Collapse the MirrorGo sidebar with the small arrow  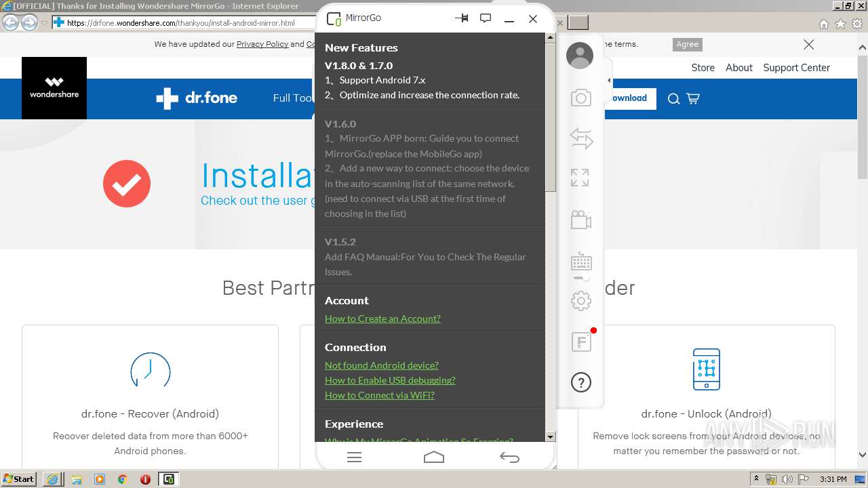(x=608, y=81)
